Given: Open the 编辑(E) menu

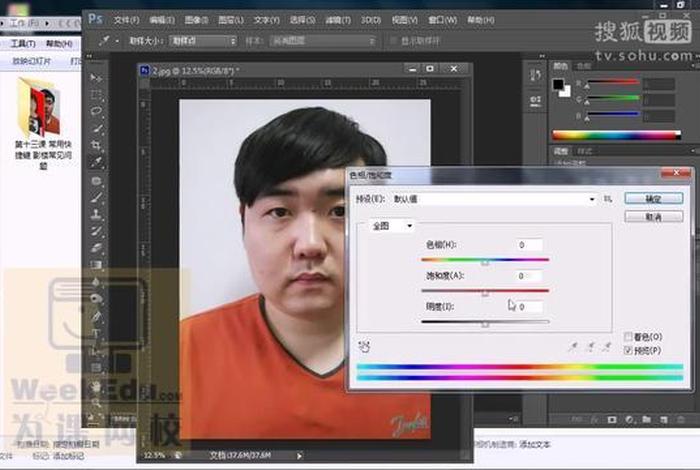Looking at the screenshot, I should coord(162,20).
